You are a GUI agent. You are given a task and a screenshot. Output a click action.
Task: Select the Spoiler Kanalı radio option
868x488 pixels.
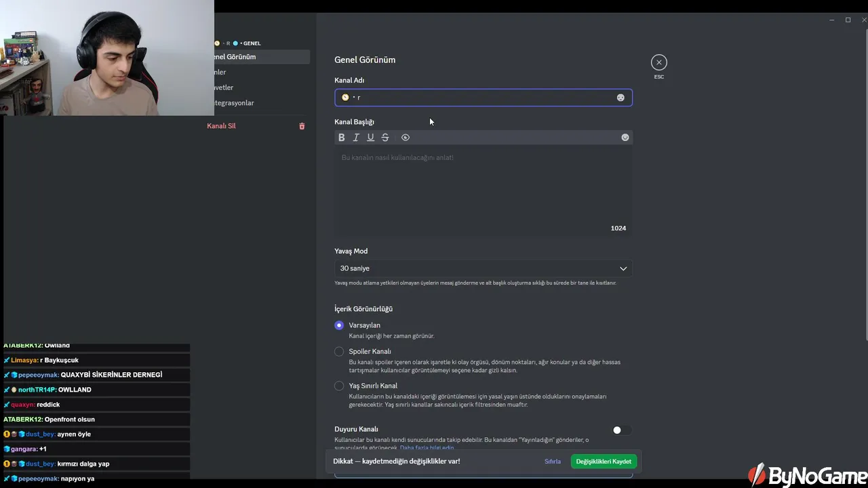[339, 351]
